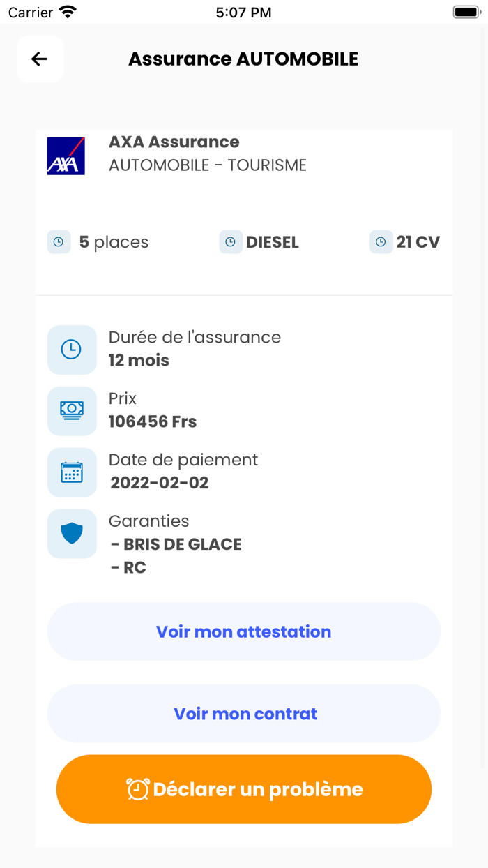Tap the banknote icon beside Prix
This screenshot has width=488, height=868.
point(72,411)
